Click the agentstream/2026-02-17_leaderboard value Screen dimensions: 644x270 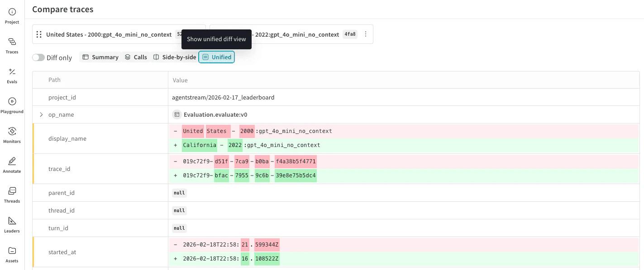pyautogui.click(x=223, y=97)
